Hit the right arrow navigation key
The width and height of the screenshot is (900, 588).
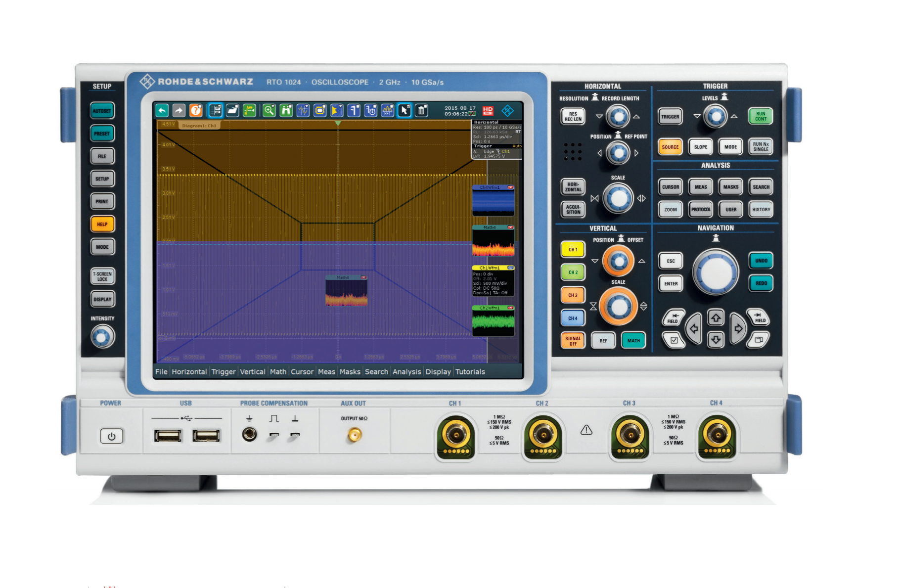click(738, 328)
